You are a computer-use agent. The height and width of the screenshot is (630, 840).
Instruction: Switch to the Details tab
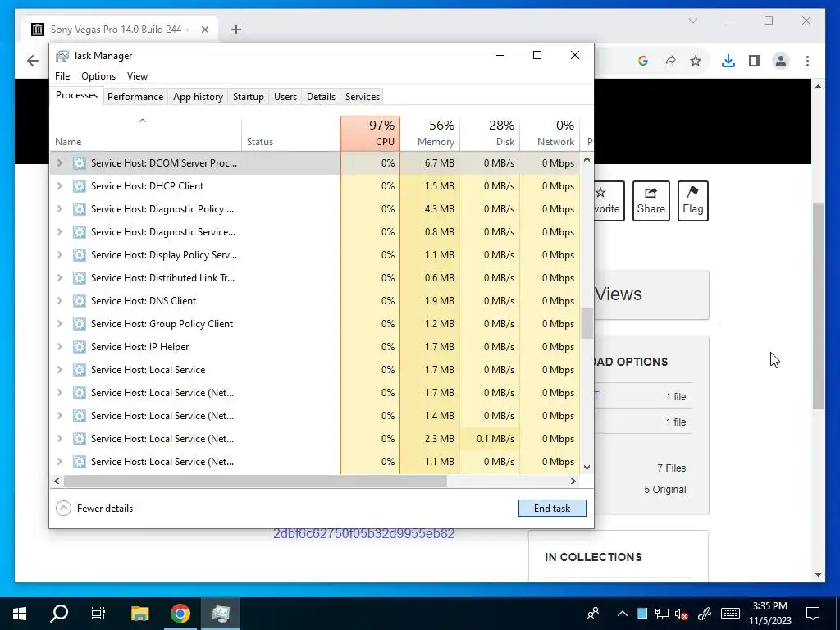(321, 97)
